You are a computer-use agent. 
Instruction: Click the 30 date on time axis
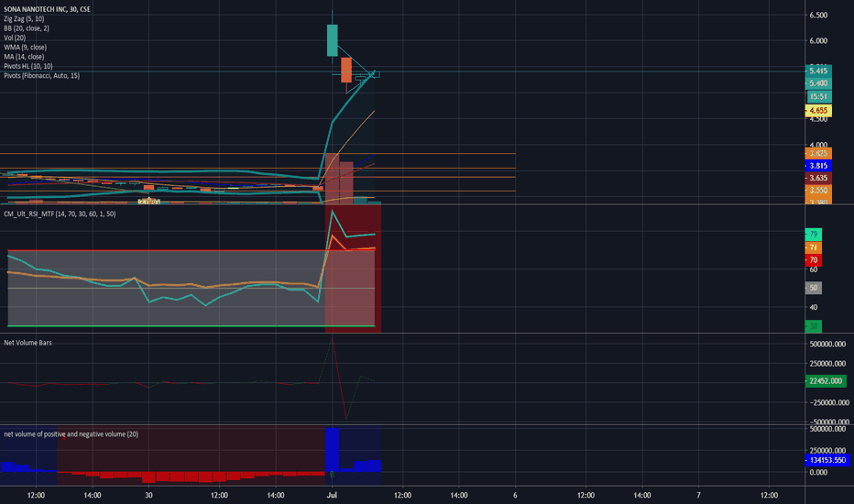[x=148, y=495]
